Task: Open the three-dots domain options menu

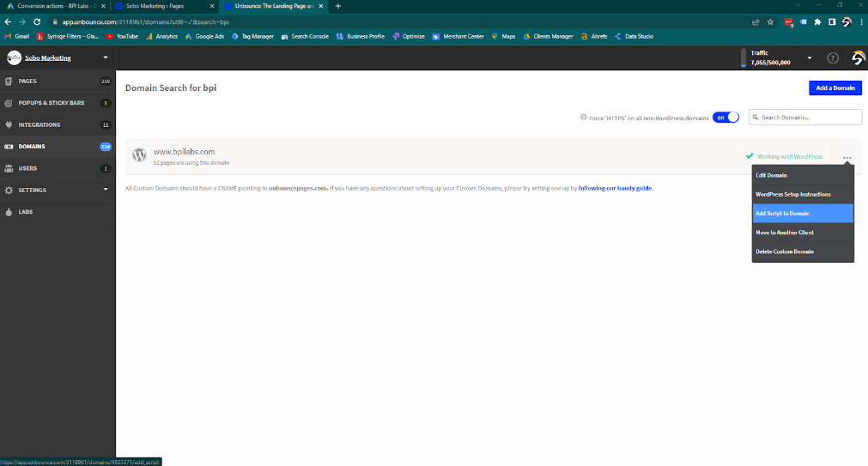Action: (847, 158)
